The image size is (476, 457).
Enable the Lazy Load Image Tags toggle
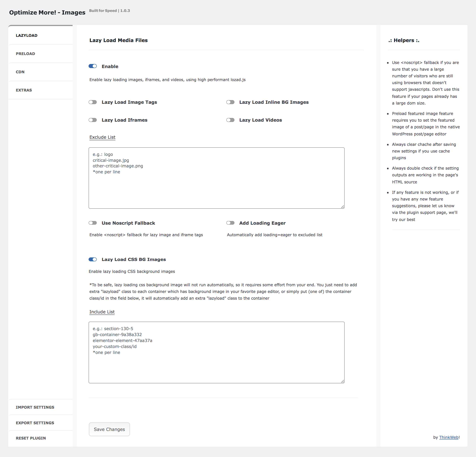93,102
